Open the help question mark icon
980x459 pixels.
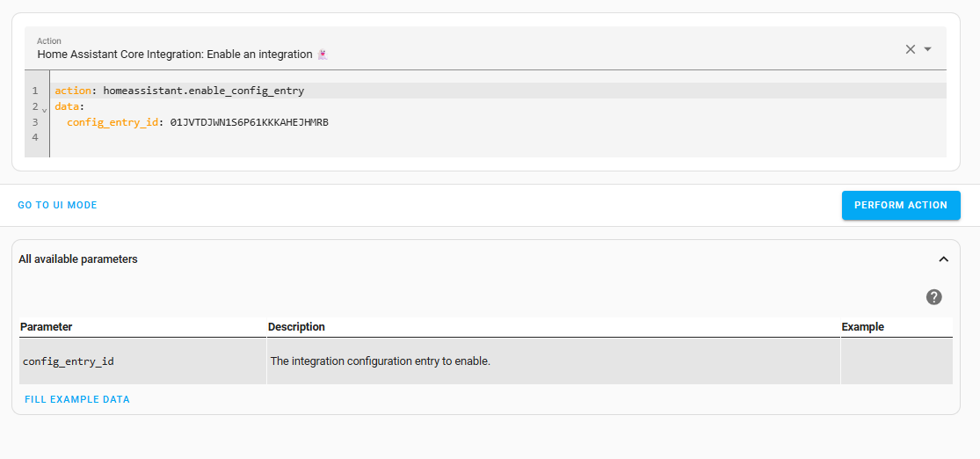click(x=934, y=297)
